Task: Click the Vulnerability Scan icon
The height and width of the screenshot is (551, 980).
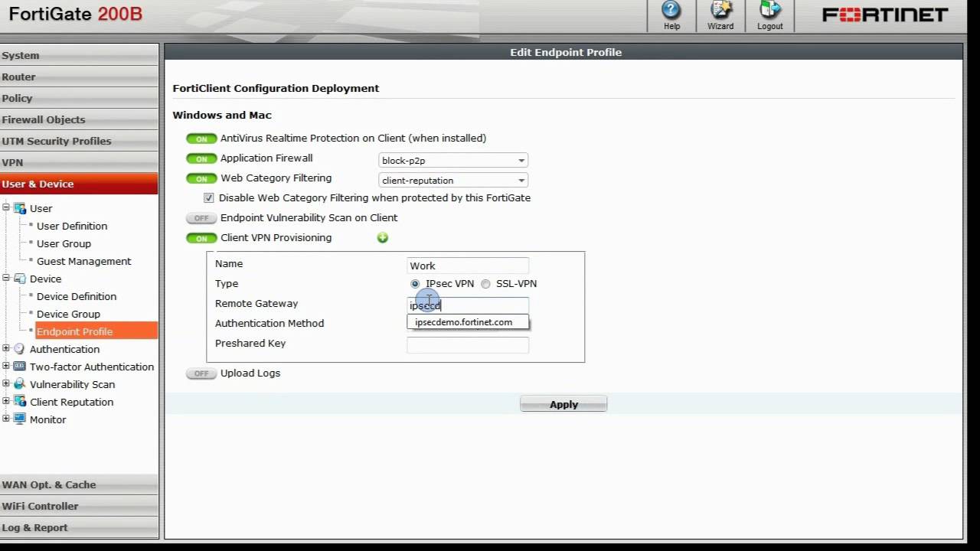Action: tap(20, 384)
